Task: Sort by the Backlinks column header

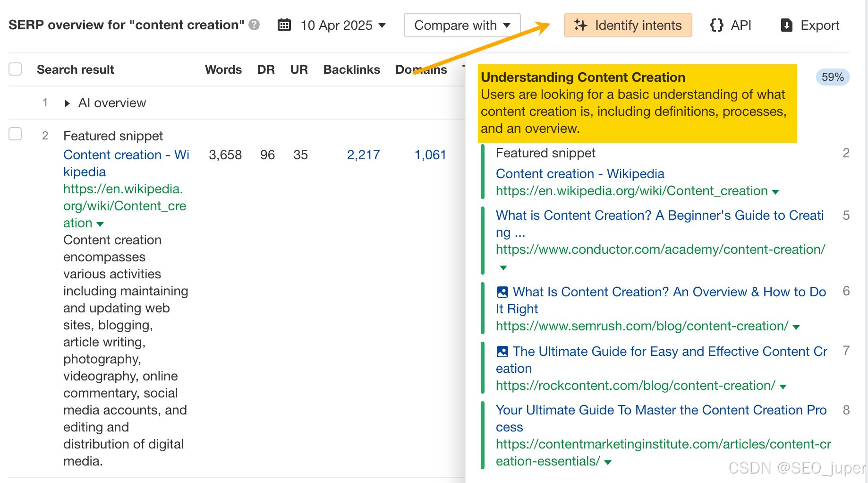Action: pos(352,69)
